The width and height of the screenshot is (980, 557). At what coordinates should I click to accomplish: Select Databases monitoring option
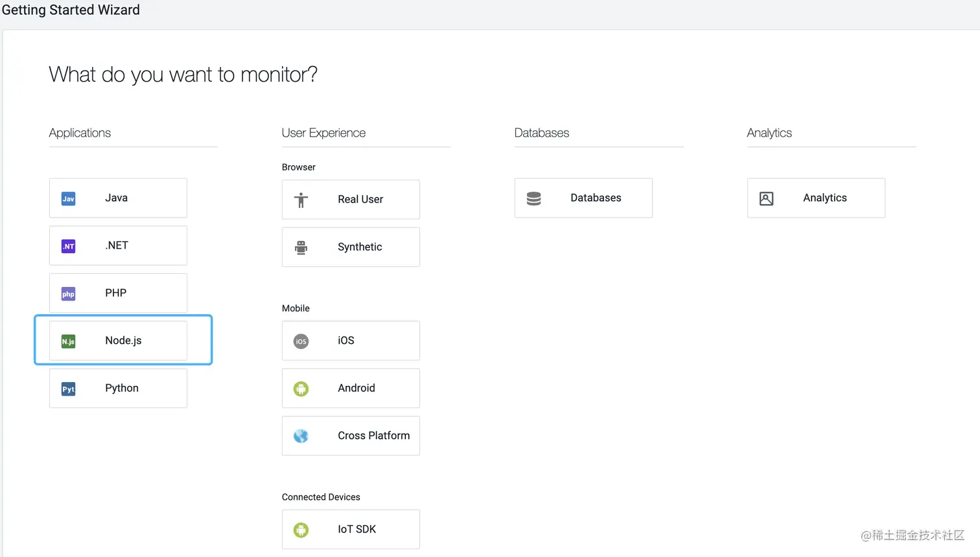583,198
